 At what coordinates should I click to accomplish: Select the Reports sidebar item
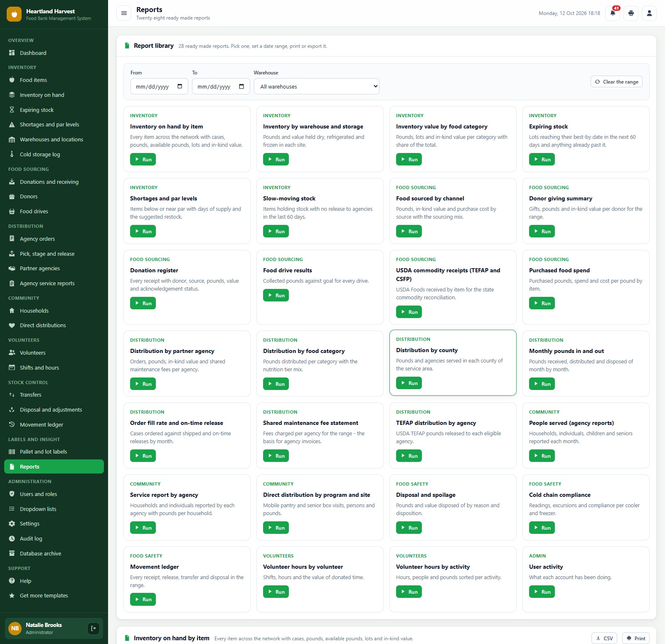(x=54, y=466)
